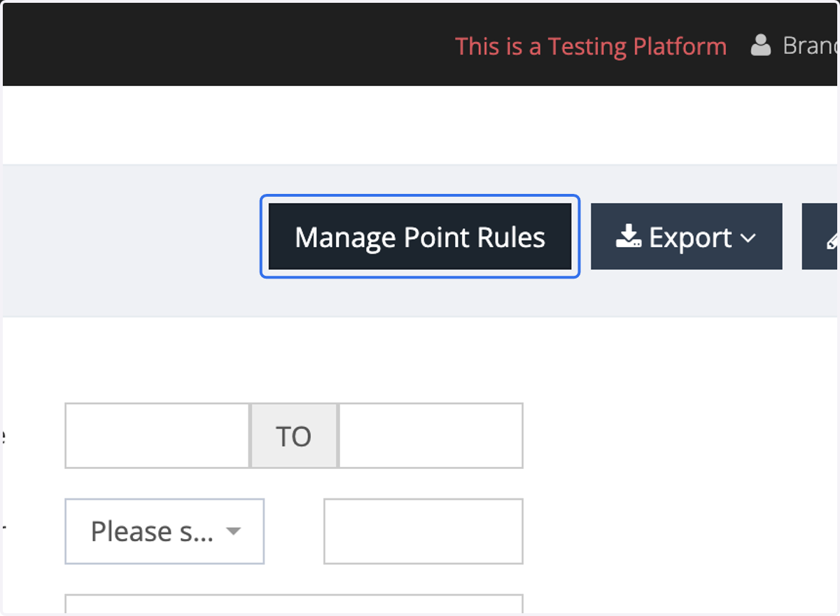Click the user profile icon
The width and height of the screenshot is (840, 616).
[760, 46]
